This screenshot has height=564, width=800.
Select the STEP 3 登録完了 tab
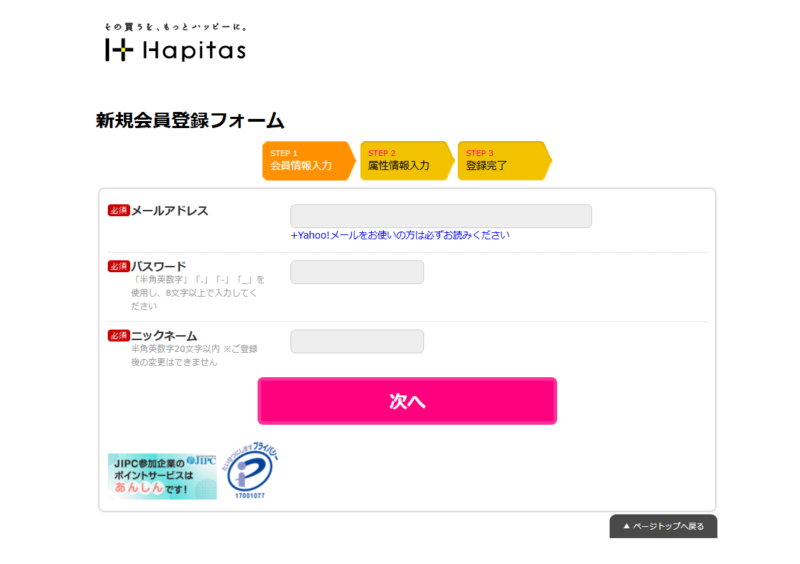[x=498, y=160]
